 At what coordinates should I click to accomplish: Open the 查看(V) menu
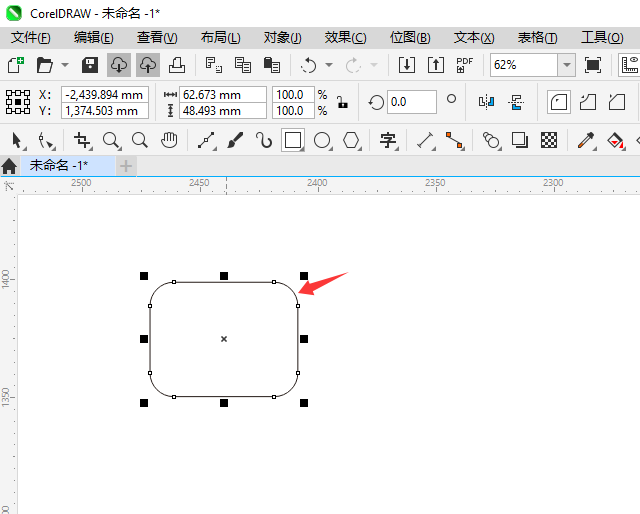[157, 38]
